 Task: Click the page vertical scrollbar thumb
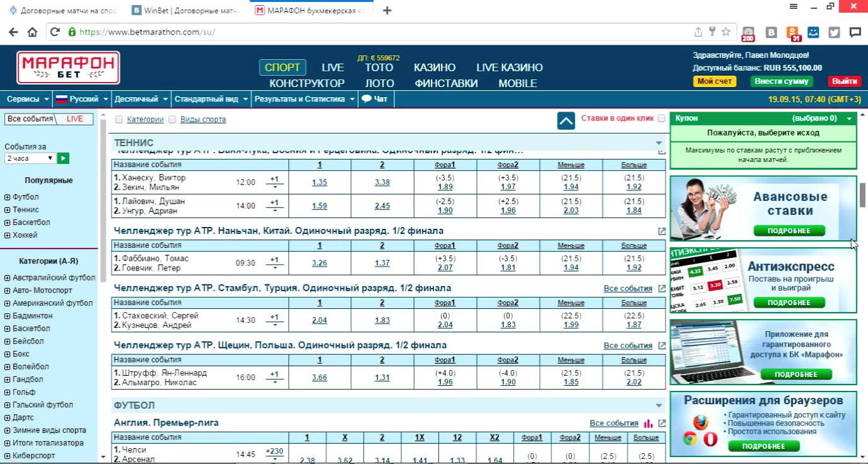point(862,193)
